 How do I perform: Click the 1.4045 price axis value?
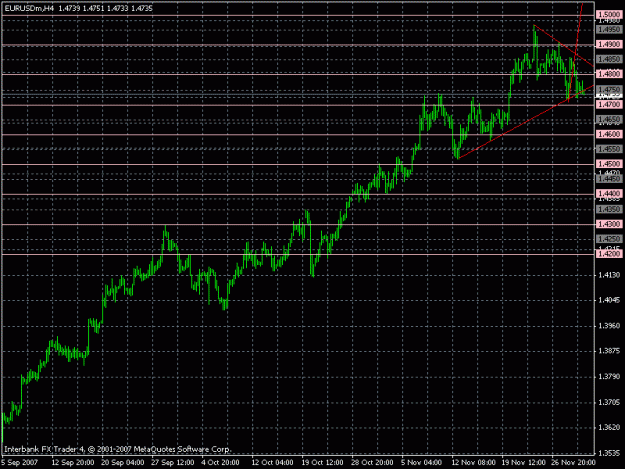[609, 300]
